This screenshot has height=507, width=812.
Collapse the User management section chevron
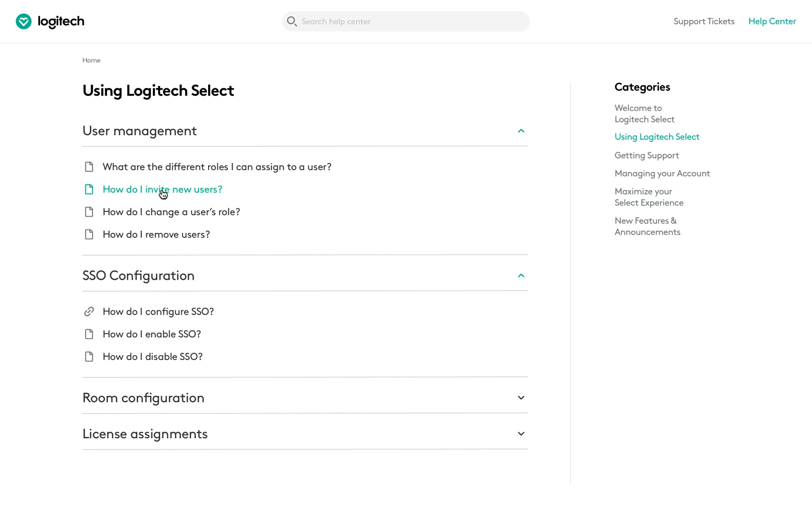pos(521,131)
